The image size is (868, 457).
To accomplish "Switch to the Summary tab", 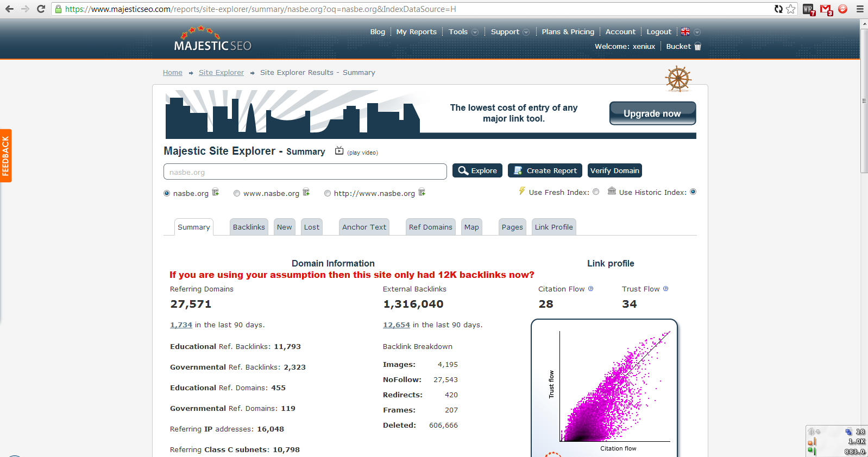I will point(194,227).
